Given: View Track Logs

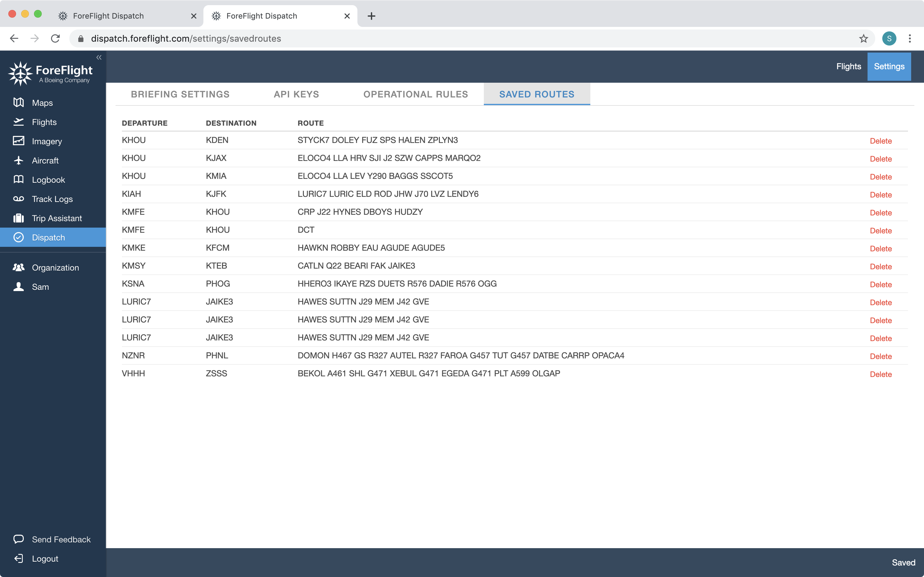Looking at the screenshot, I should pos(52,199).
